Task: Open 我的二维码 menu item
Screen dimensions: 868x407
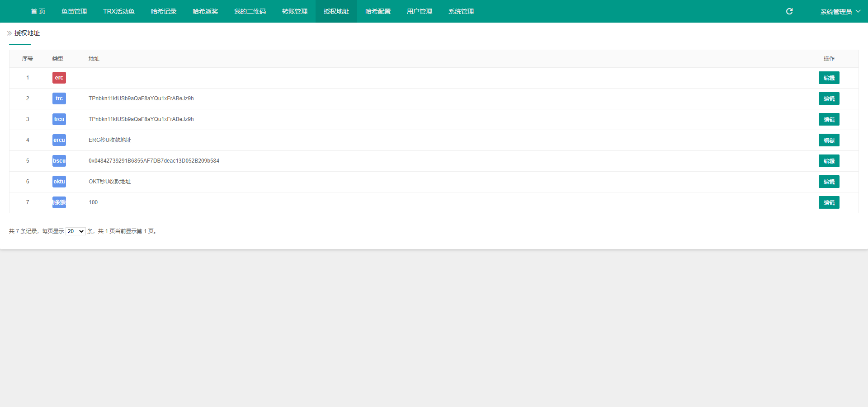Action: [250, 11]
